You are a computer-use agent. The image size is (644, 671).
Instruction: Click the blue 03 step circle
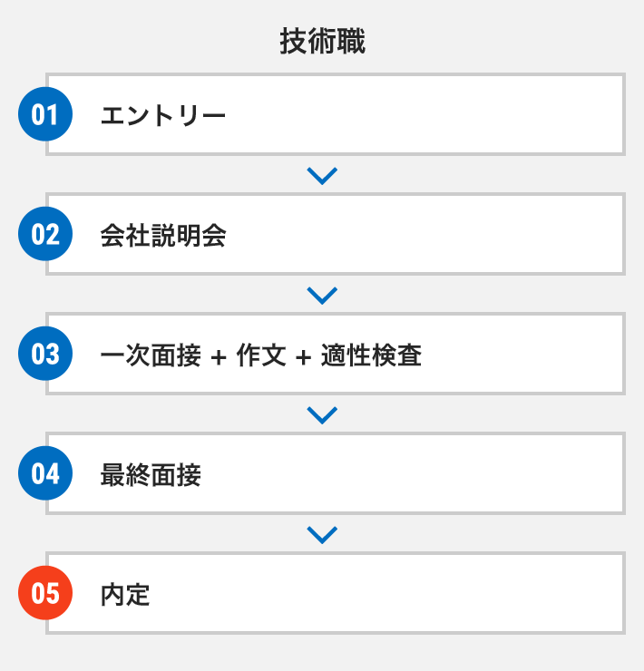45,354
